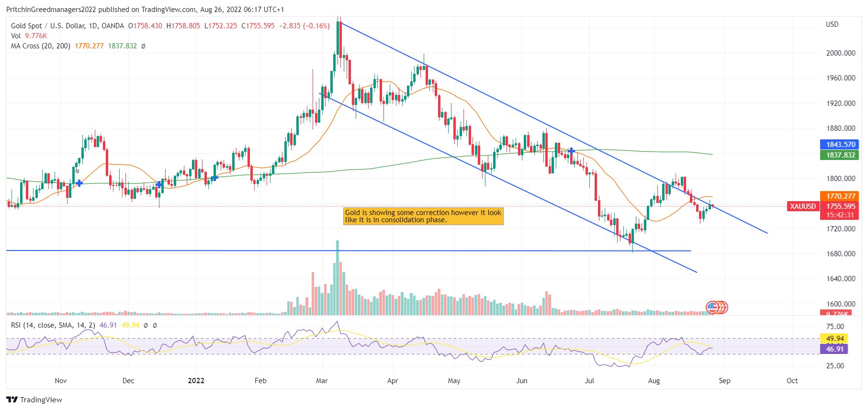Click the 1640.000 price axis label

tap(841, 279)
